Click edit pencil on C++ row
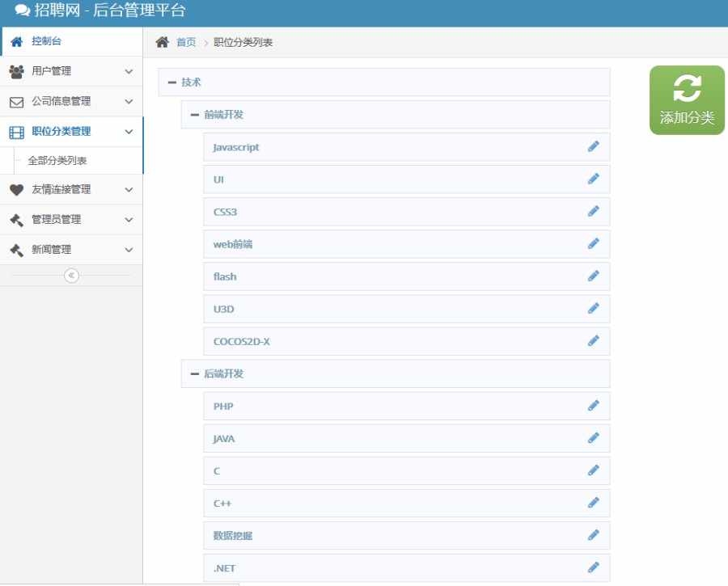The image size is (728, 586). click(x=594, y=503)
